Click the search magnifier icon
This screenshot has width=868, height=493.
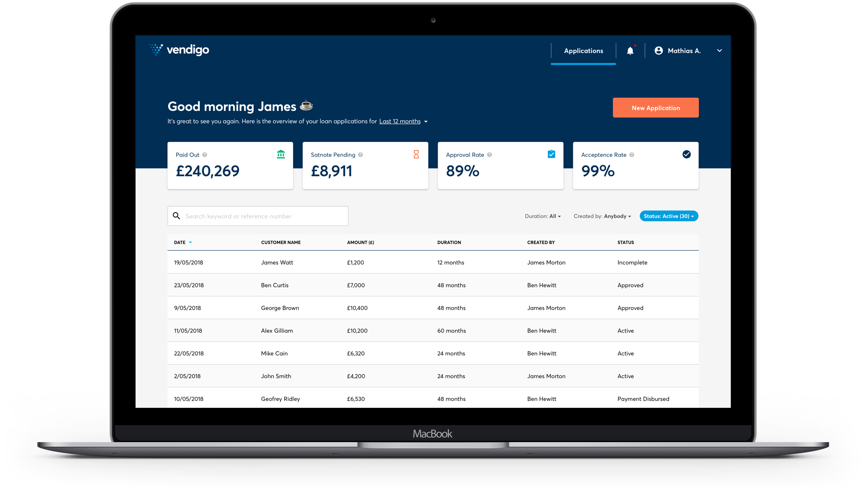176,216
